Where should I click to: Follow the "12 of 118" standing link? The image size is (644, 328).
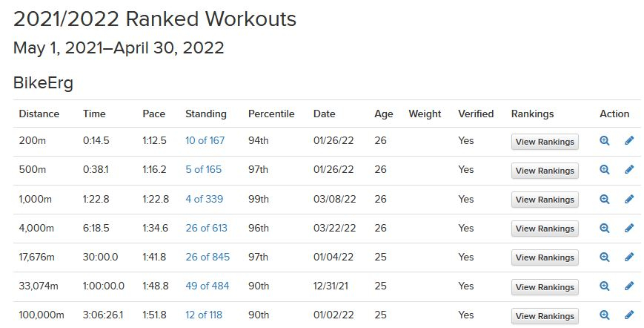click(x=204, y=315)
